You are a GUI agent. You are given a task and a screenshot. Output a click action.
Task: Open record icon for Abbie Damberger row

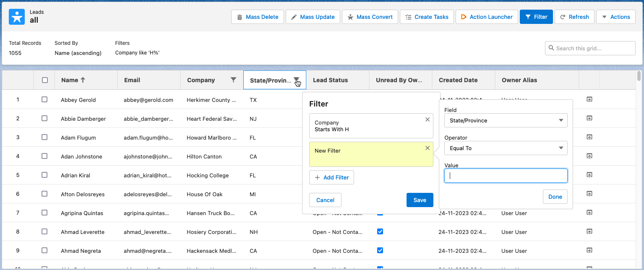point(589,118)
